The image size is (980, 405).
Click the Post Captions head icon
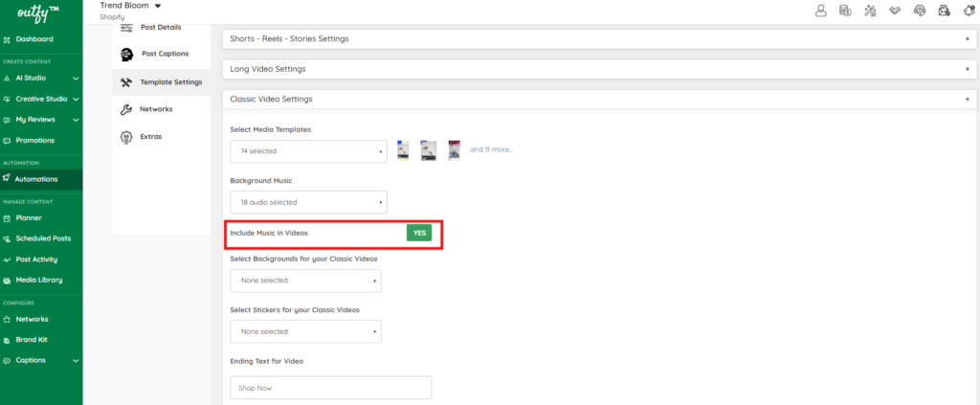126,55
